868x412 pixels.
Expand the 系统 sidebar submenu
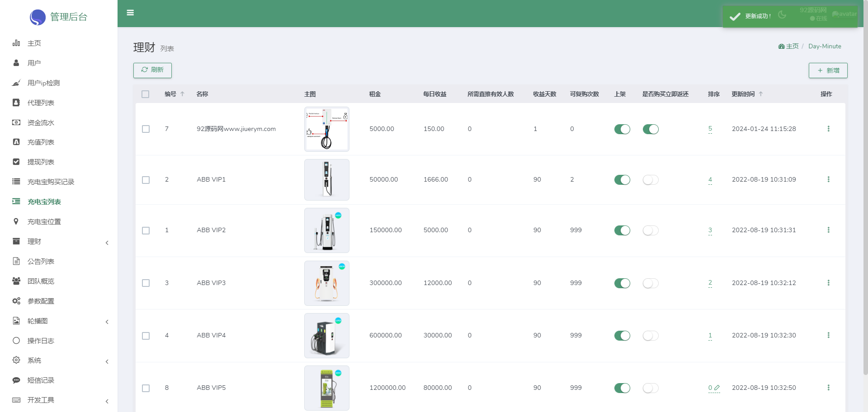pyautogui.click(x=59, y=360)
